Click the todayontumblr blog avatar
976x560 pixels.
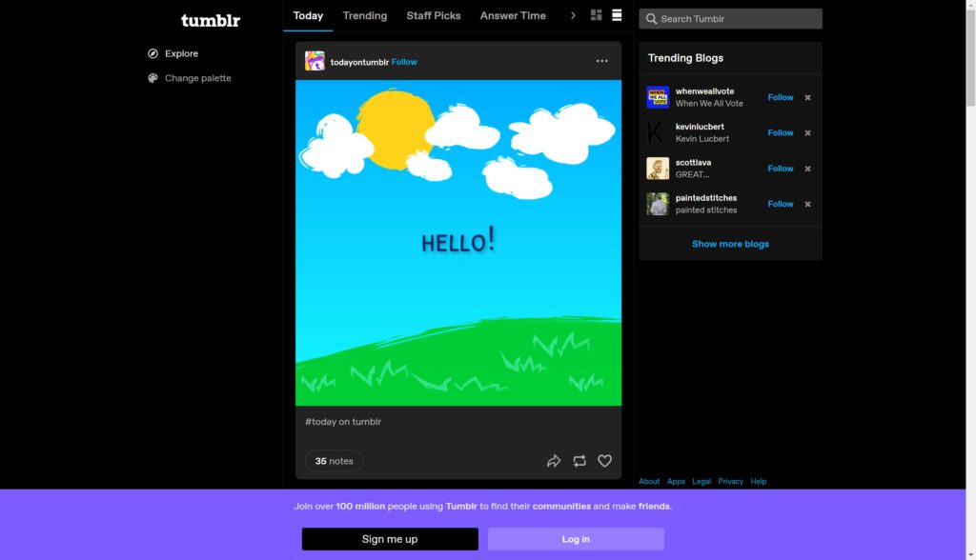[x=315, y=61]
